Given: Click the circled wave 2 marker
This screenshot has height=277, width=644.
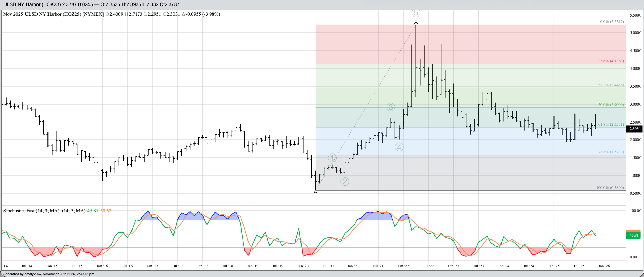Looking at the screenshot, I should click(345, 181).
